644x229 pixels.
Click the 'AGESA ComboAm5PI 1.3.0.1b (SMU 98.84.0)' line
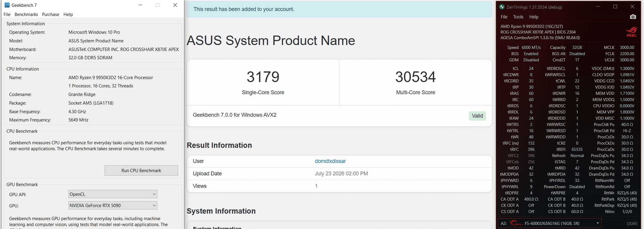(x=540, y=38)
